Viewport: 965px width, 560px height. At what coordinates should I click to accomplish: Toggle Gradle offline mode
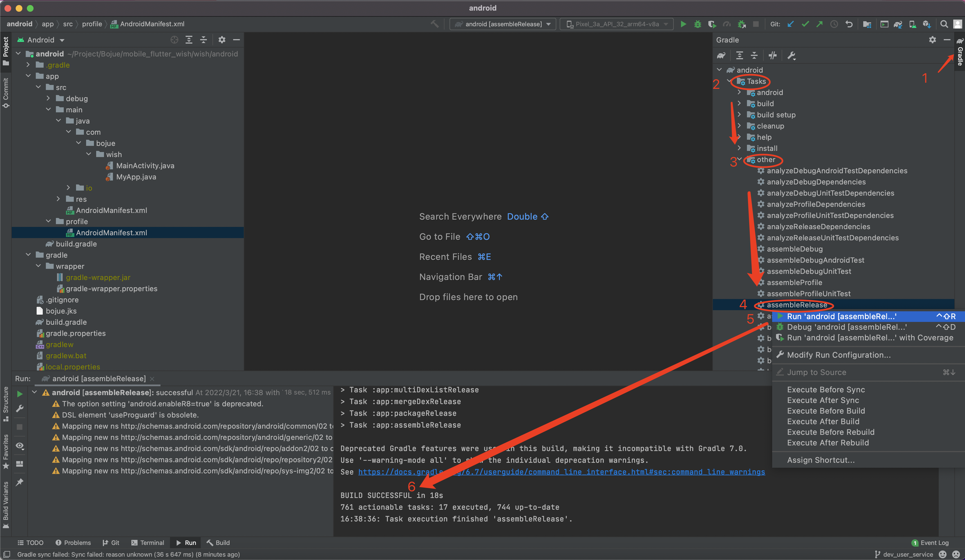pyautogui.click(x=772, y=56)
